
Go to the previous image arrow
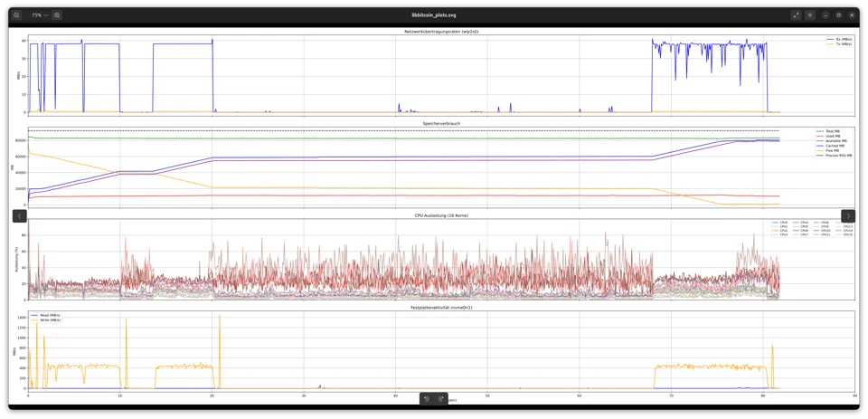click(x=20, y=215)
